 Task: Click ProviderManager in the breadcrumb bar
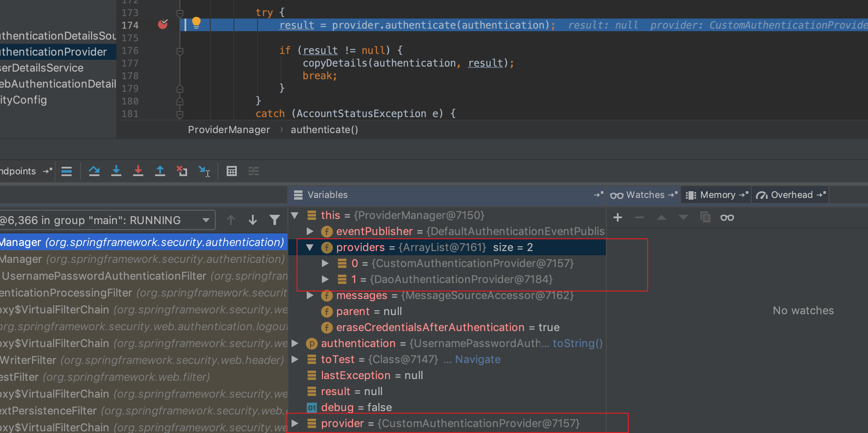(229, 130)
